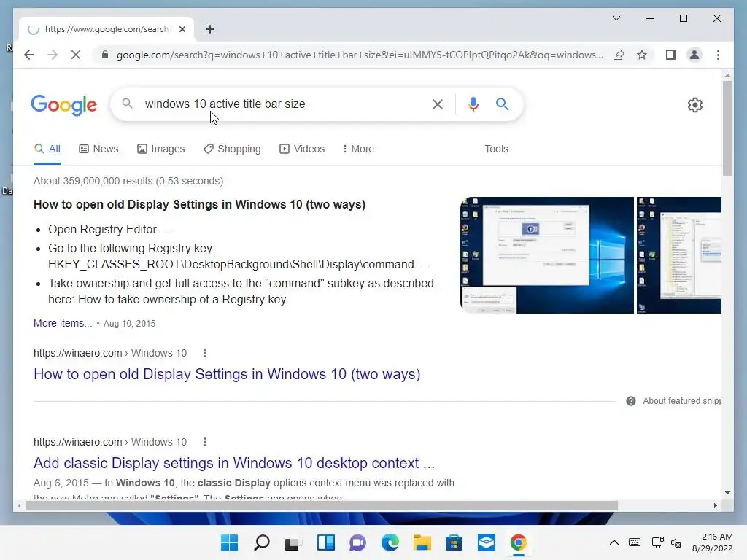Image resolution: width=747 pixels, height=560 pixels.
Task: Open Chrome side panel
Action: click(671, 55)
